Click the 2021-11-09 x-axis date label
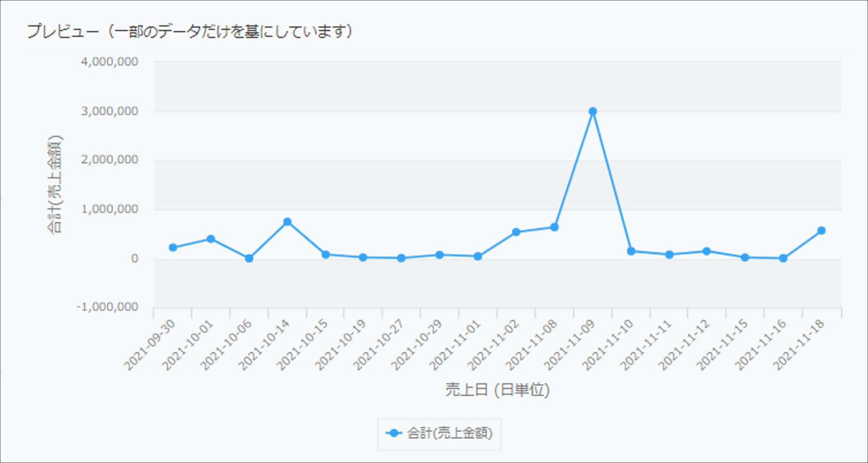This screenshot has height=463, width=868. [x=569, y=345]
